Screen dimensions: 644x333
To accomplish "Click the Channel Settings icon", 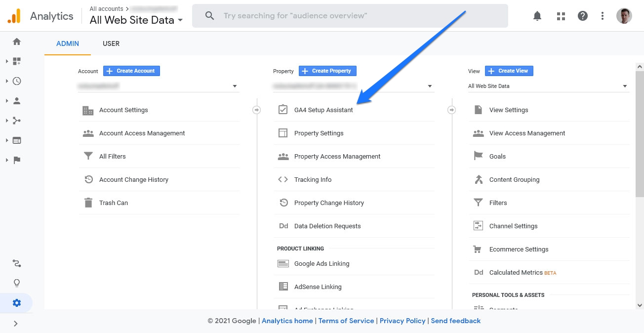I will pos(478,226).
